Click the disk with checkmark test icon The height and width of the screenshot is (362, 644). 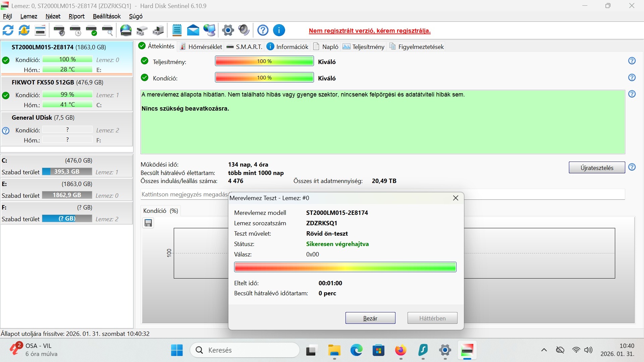[91, 31]
